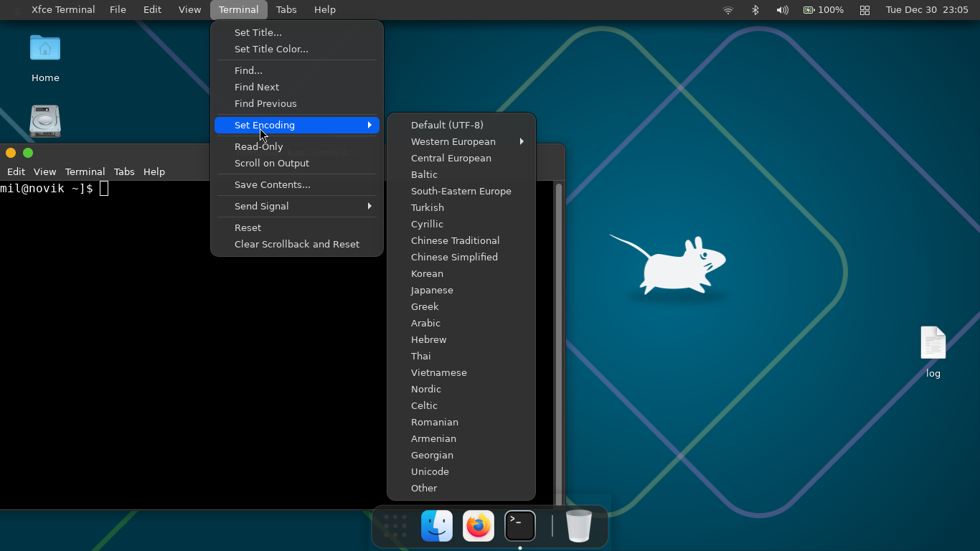Screen dimensions: 980x551
Task: Choose Set Title Color... entry
Action: tap(297, 49)
